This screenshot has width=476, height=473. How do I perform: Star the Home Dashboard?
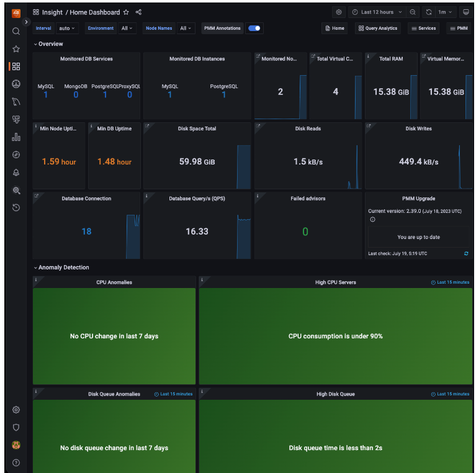(x=126, y=12)
